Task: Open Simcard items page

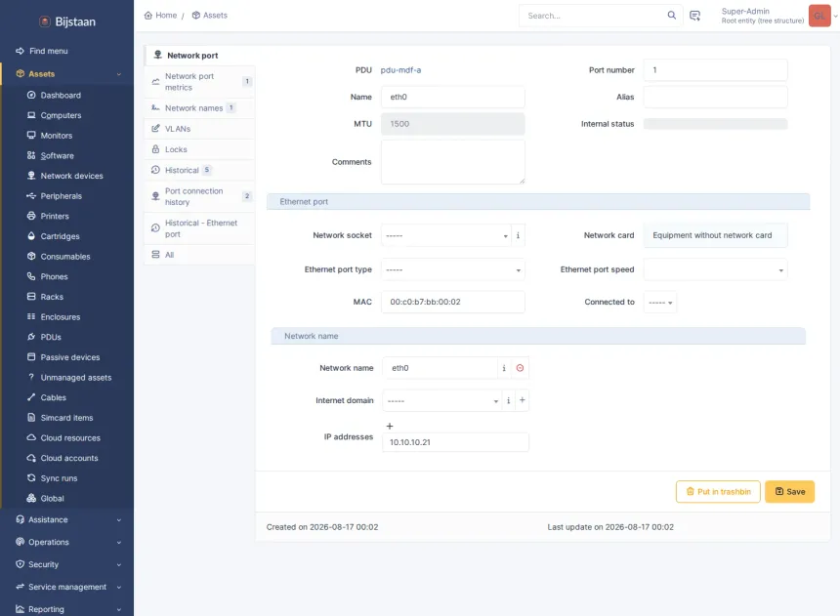Action: 67,418
